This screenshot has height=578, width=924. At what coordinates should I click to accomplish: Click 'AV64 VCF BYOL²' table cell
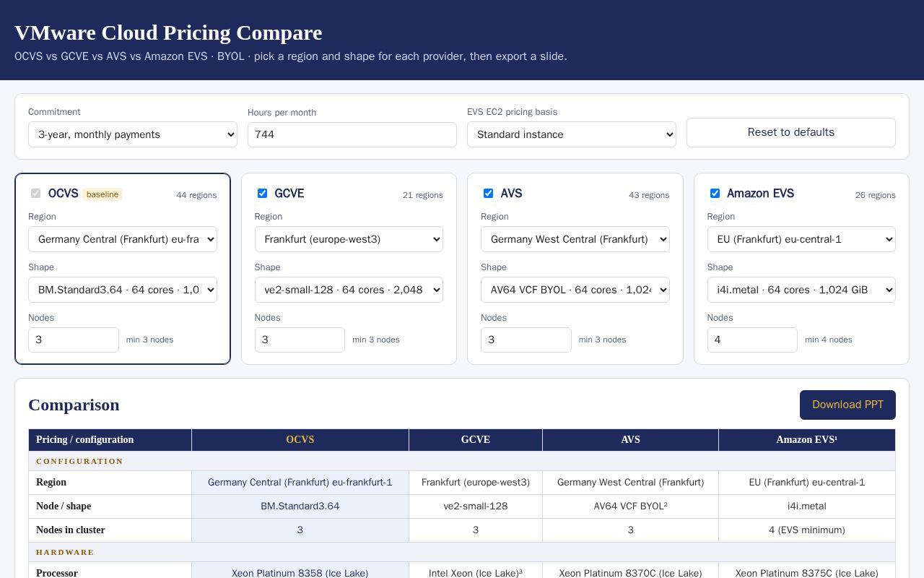(631, 506)
